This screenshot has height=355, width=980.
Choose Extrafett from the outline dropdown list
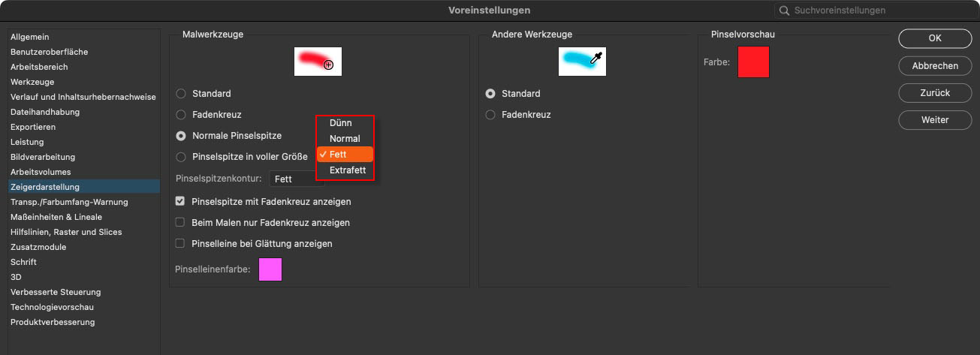click(x=347, y=170)
